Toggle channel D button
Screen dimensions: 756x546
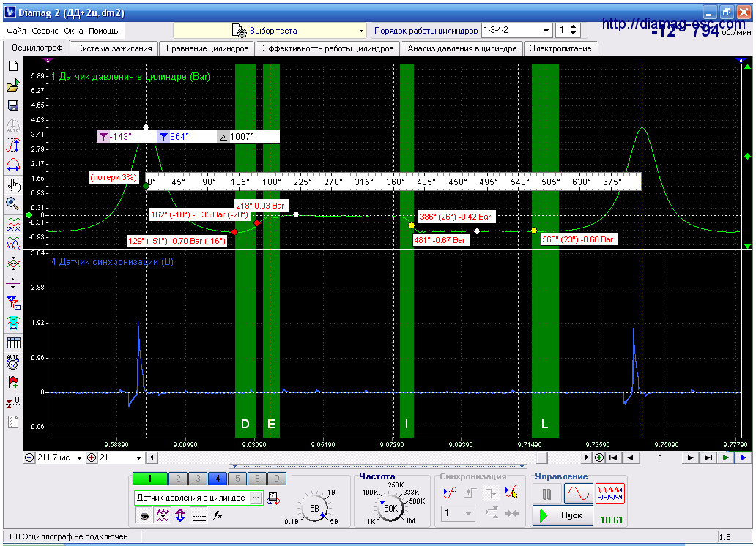[277, 479]
